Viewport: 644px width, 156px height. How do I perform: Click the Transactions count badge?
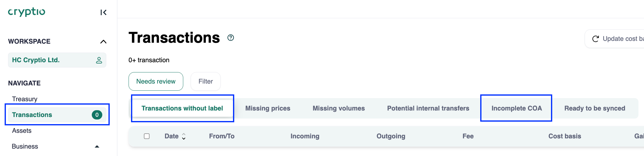coord(97,115)
